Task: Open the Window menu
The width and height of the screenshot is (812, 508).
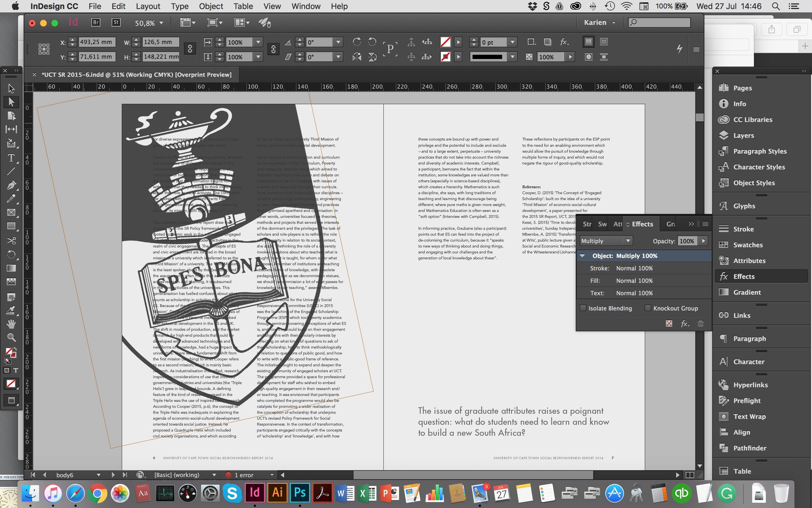Action: [306, 6]
